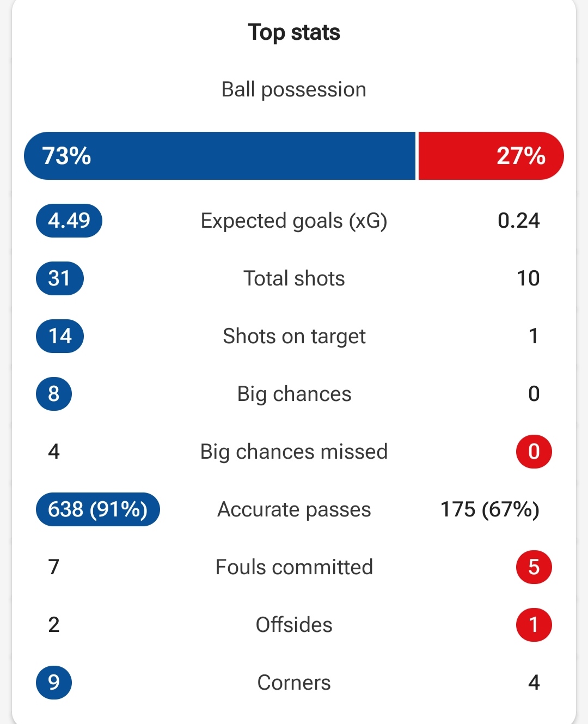Click the Corners label

tap(294, 683)
